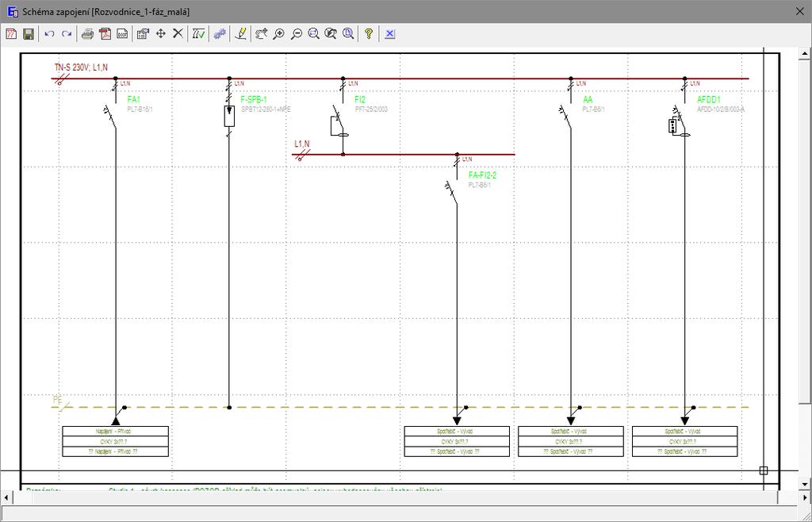Image resolution: width=812 pixels, height=522 pixels.
Task: Select the FI2 residual current device label
Action: [x=360, y=99]
